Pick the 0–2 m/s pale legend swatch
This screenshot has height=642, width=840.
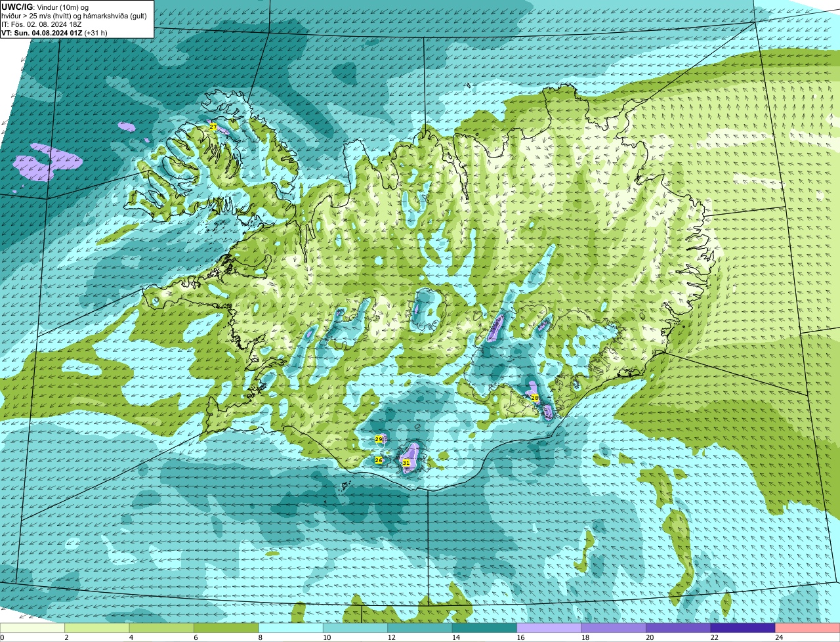coord(32,628)
